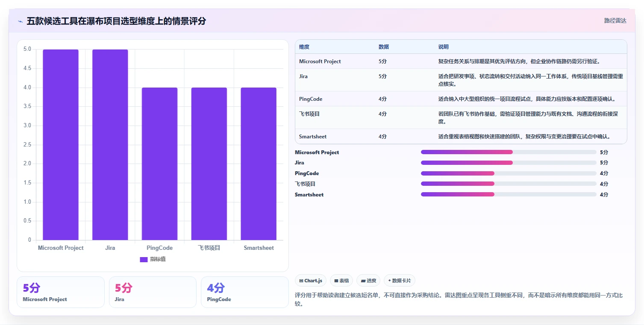Click the Jira progress bar
The image size is (644, 325).
509,163
